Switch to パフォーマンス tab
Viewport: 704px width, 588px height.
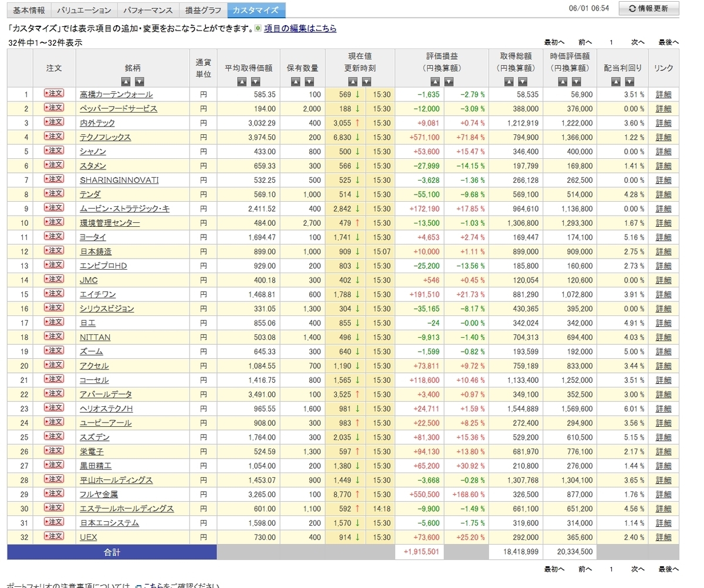[x=148, y=10]
